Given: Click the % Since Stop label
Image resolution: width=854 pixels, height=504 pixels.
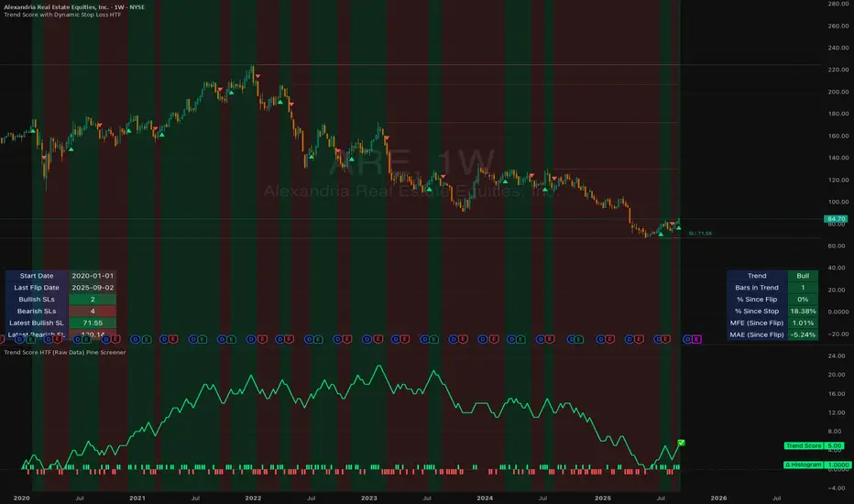Looking at the screenshot, I should click(x=757, y=312).
